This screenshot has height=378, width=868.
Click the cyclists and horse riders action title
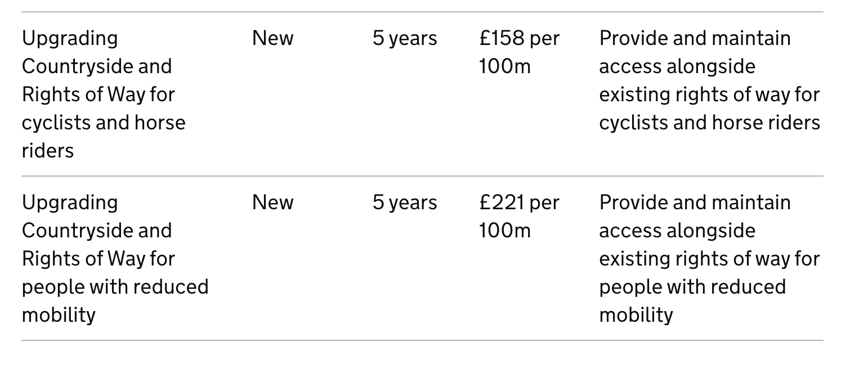(104, 94)
